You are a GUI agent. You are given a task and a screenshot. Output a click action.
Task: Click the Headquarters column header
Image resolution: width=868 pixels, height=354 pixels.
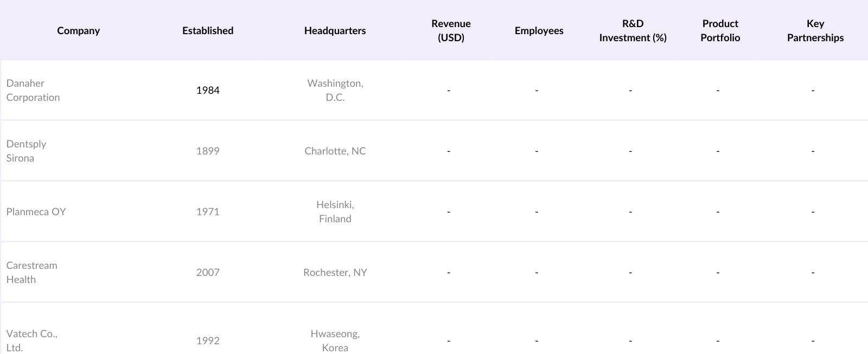[335, 30]
